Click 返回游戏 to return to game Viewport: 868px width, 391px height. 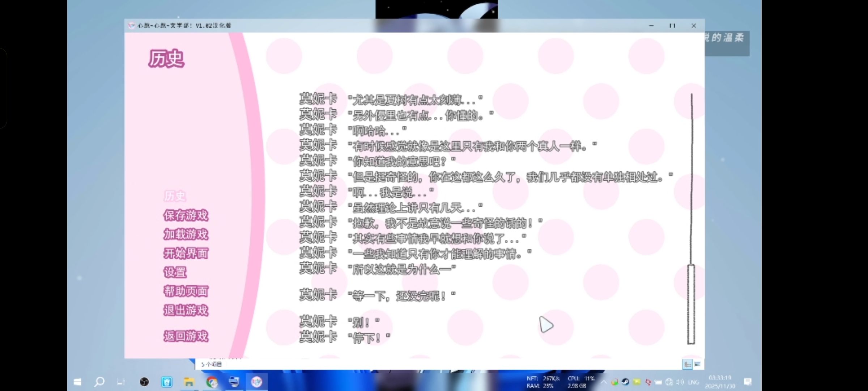pyautogui.click(x=186, y=336)
